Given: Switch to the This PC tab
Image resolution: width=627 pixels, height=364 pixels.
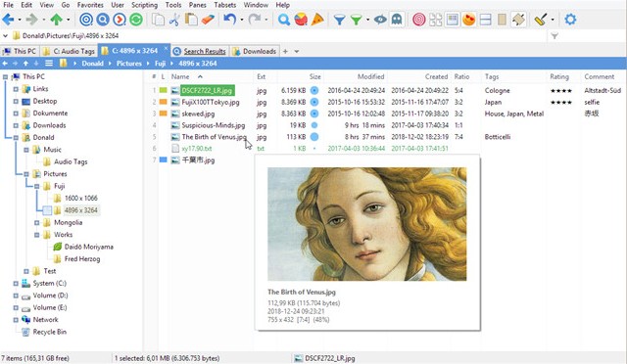Looking at the screenshot, I should click(20, 51).
